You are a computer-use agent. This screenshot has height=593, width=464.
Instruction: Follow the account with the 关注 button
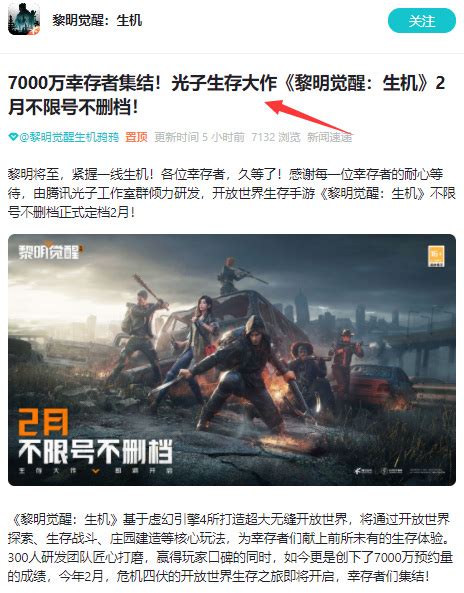422,21
